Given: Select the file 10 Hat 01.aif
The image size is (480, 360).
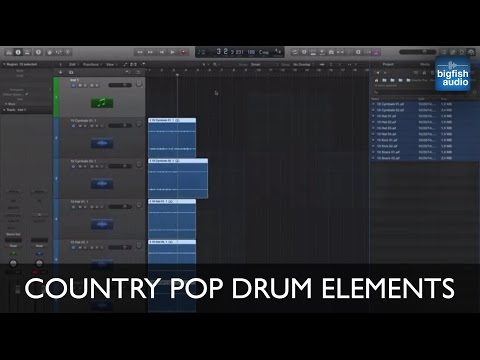Looking at the screenshot, I should (424, 116).
